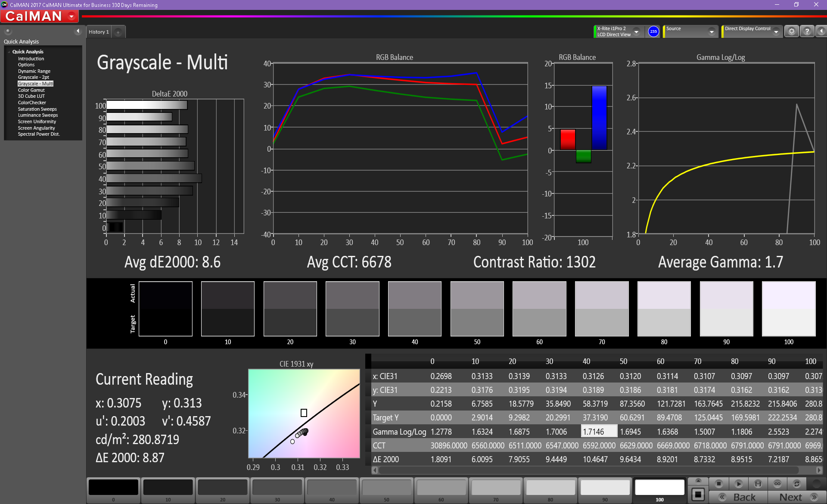The image size is (827, 504).
Task: Expand the Direct Display Control dropdown
Action: tap(776, 32)
